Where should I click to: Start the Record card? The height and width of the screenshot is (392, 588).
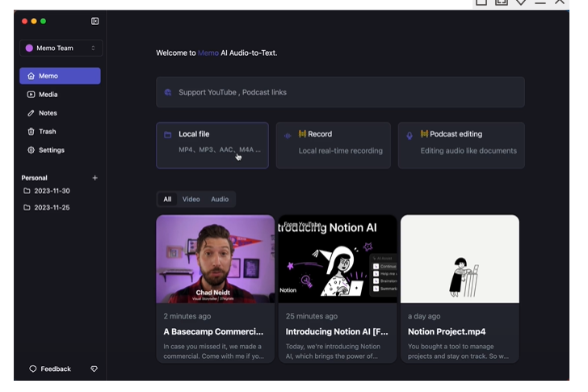point(334,145)
